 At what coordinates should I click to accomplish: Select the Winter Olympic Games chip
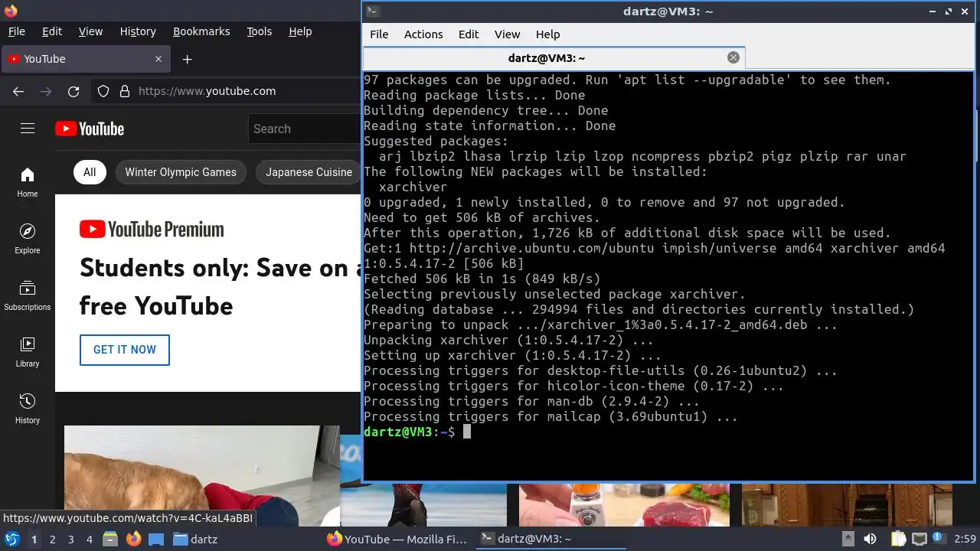[181, 172]
